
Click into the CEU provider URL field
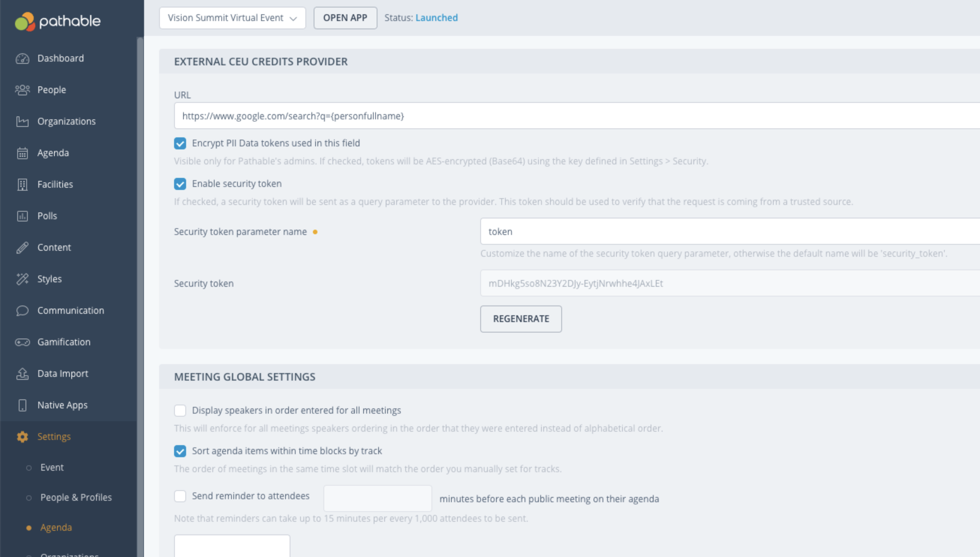click(x=577, y=116)
